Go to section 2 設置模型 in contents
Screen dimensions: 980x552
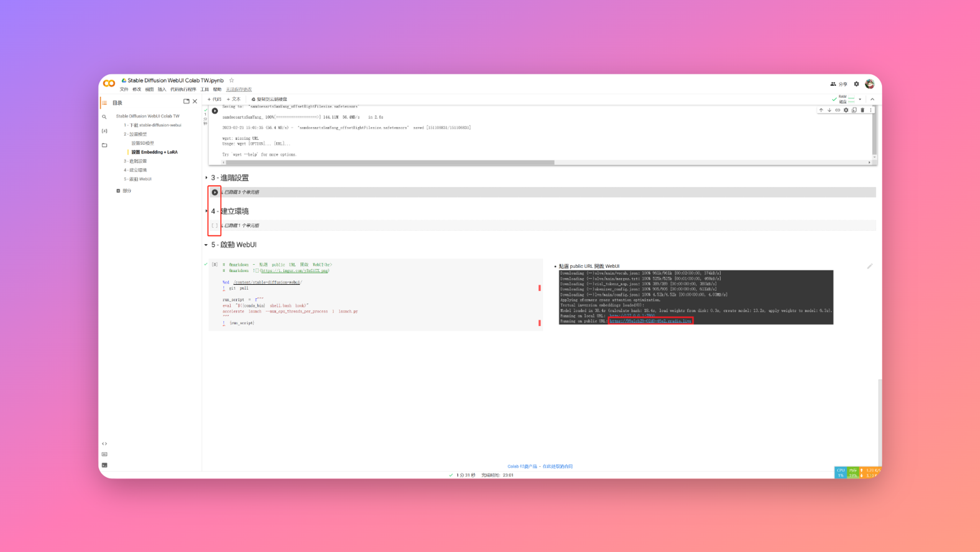[x=135, y=134]
